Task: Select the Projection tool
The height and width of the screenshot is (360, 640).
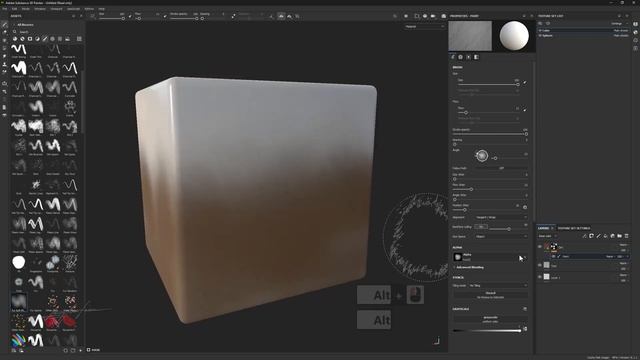Action: click(x=4, y=40)
